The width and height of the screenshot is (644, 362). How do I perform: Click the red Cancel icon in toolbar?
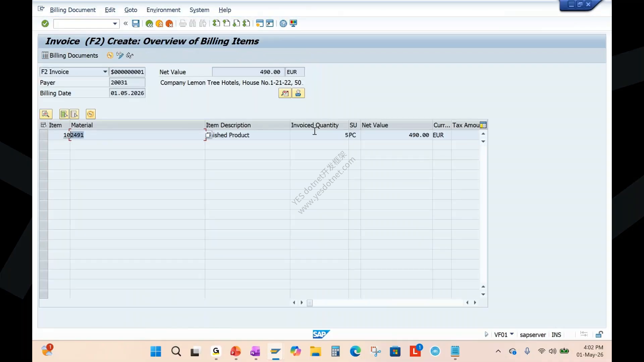(x=169, y=23)
